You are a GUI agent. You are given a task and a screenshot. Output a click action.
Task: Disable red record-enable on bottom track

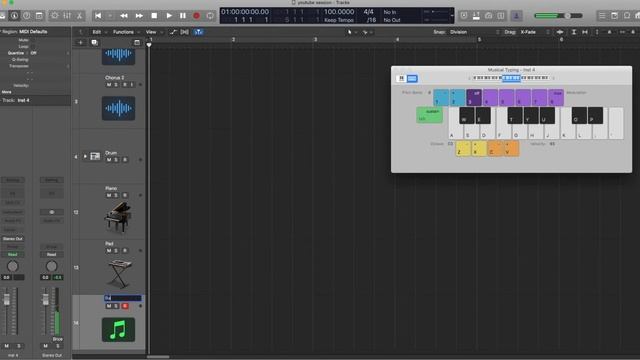(125, 306)
